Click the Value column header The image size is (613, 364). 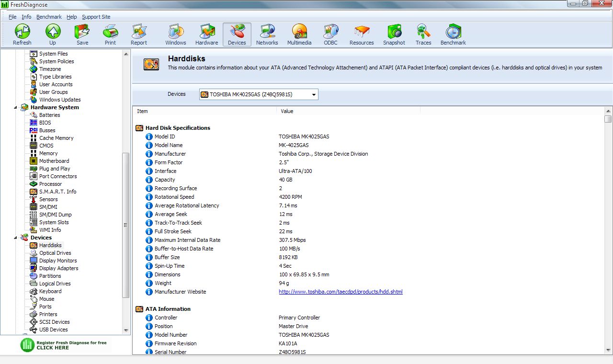(x=348, y=111)
